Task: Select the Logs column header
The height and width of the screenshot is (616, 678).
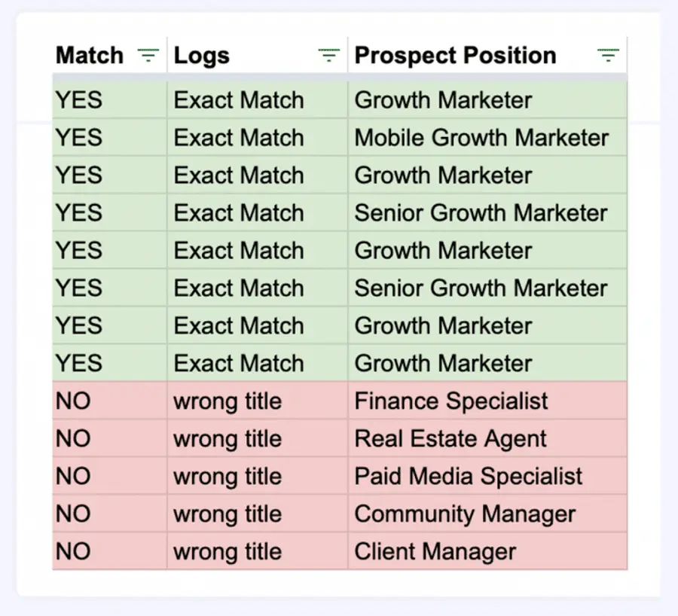Action: [x=258, y=55]
